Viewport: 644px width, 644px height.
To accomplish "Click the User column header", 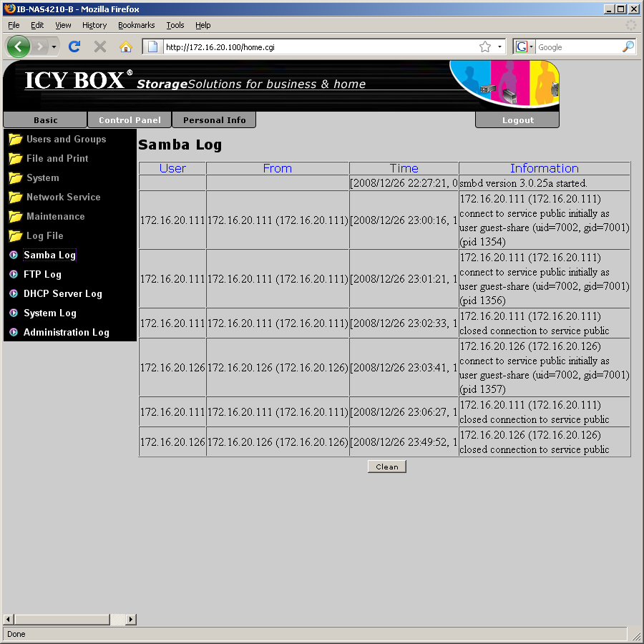I will (x=172, y=168).
